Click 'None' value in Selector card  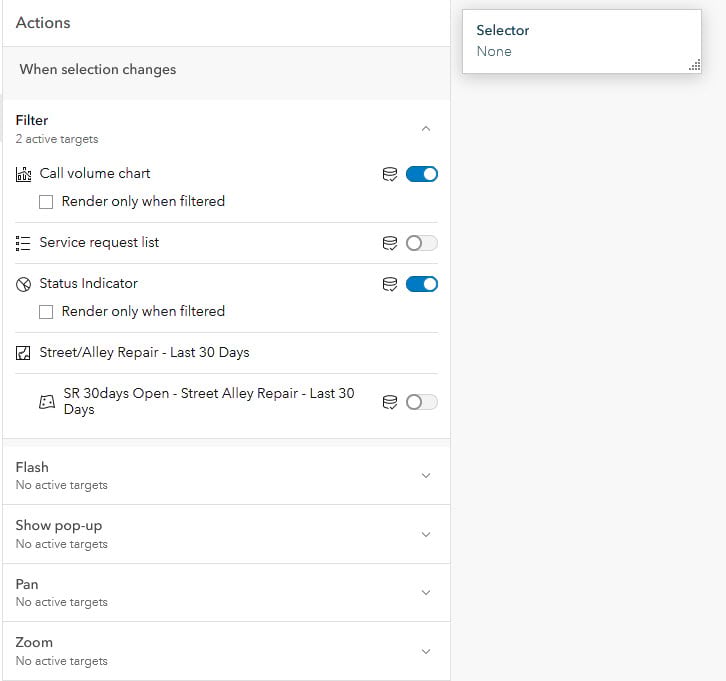[x=494, y=51]
